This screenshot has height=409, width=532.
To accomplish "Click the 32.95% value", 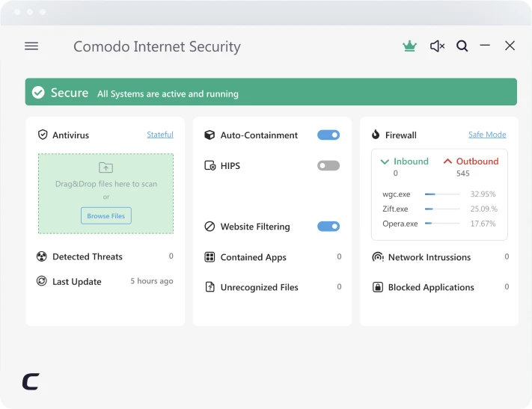I will pos(483,194).
